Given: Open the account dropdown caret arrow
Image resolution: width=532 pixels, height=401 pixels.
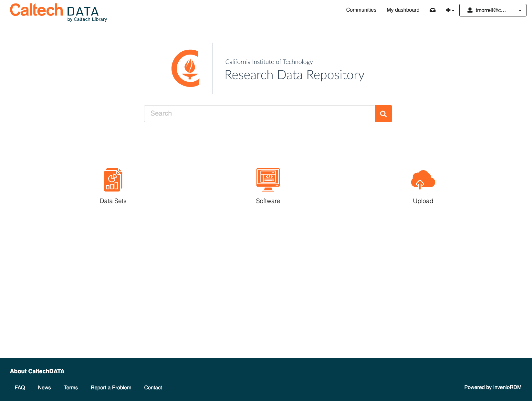Looking at the screenshot, I should [x=520, y=10].
